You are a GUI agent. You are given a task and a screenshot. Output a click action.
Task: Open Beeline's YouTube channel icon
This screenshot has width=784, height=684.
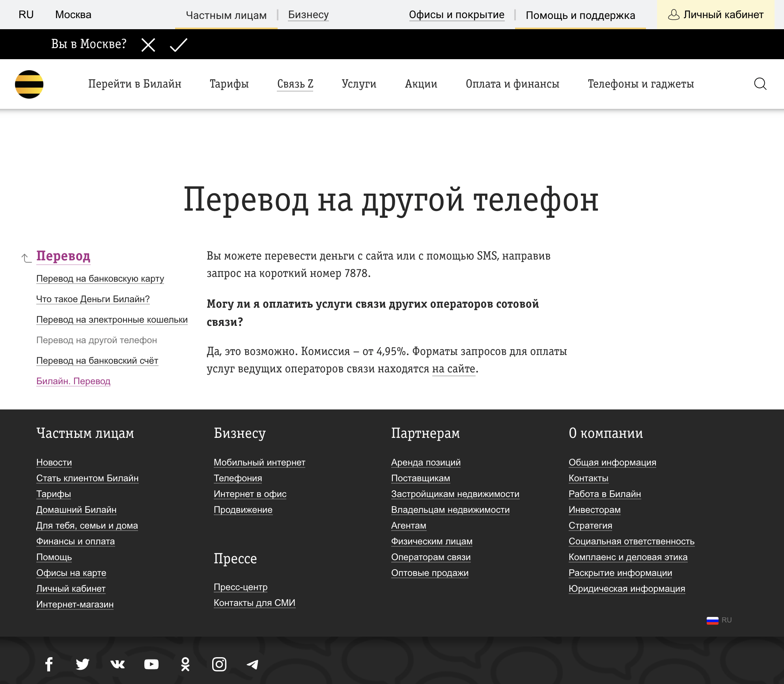point(151,664)
